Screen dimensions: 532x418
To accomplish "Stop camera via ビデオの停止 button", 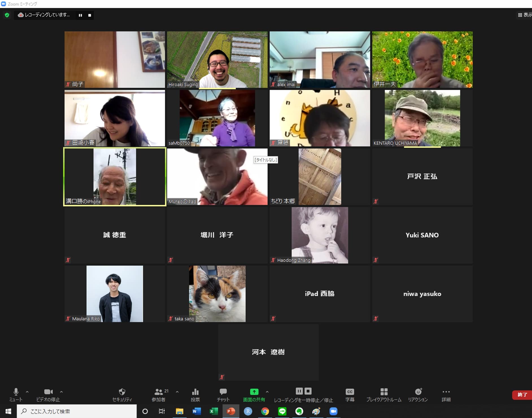I will pos(48,395).
